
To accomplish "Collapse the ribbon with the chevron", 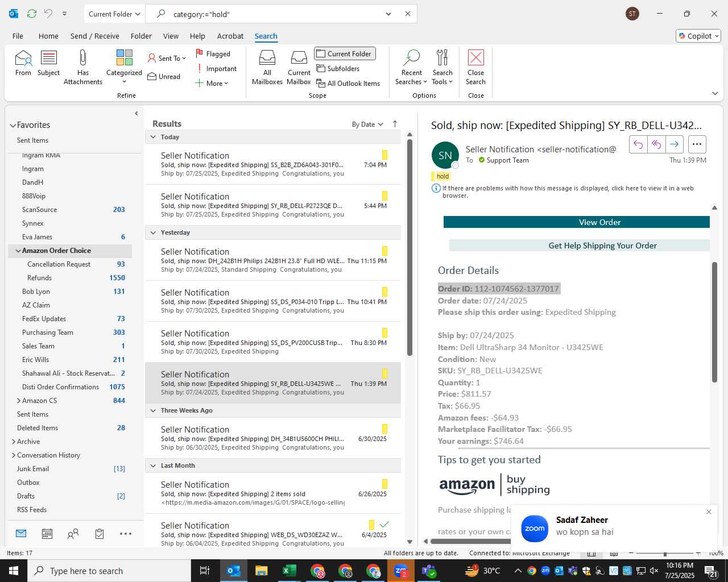I will [715, 93].
